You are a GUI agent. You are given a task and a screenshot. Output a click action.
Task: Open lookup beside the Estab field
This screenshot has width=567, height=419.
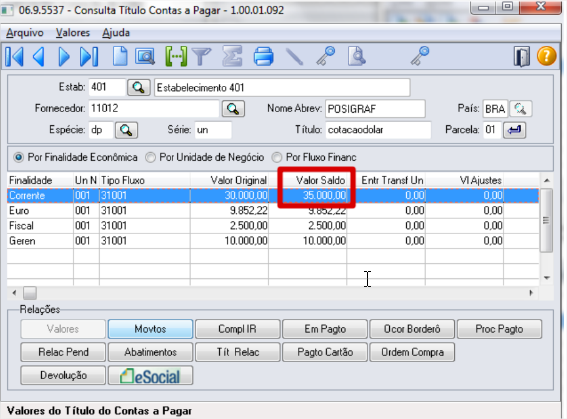[x=138, y=87]
